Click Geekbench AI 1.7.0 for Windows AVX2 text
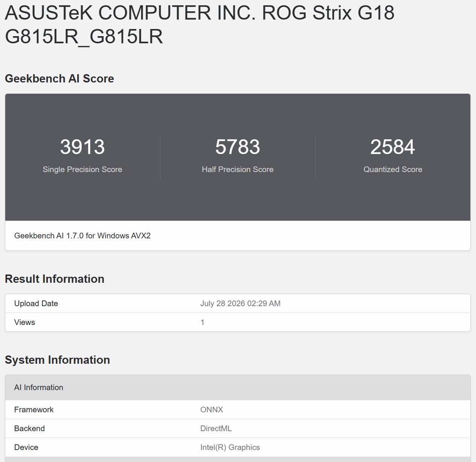The height and width of the screenshot is (462, 476). [x=82, y=236]
